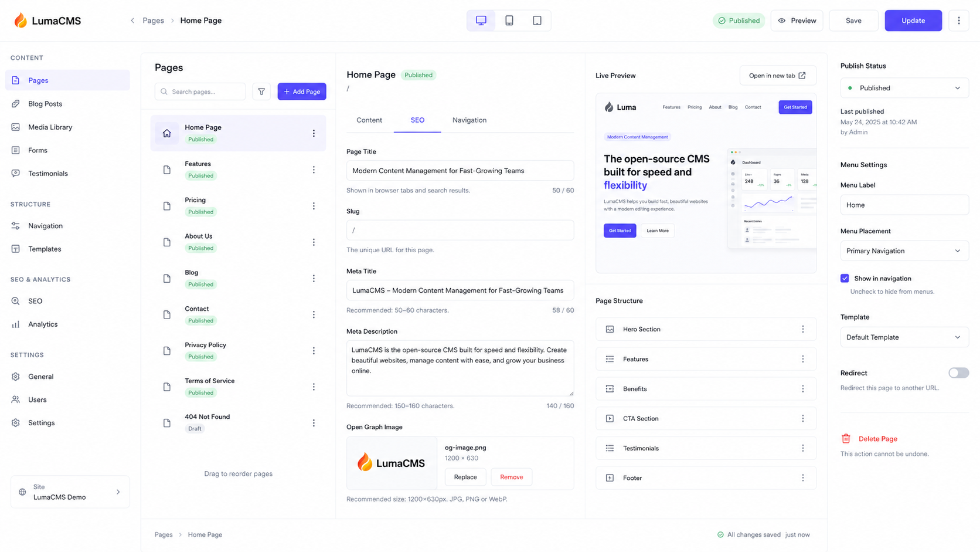Enable the Redirect toggle switch
The image size is (980, 552).
(x=959, y=373)
